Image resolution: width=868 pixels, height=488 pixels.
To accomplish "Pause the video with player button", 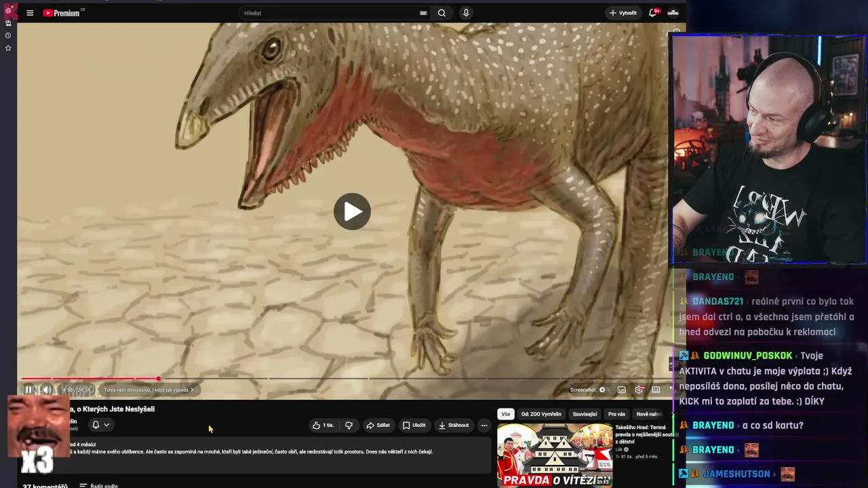I will click(28, 390).
